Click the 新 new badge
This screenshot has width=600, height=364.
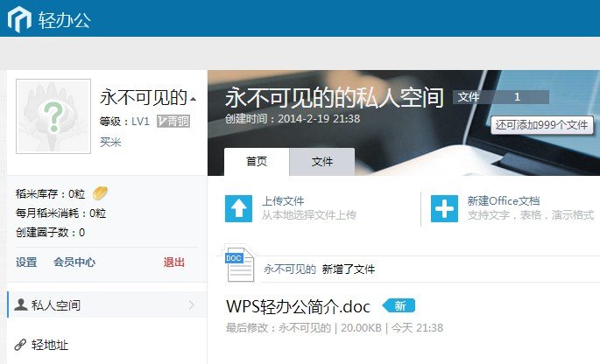399,306
